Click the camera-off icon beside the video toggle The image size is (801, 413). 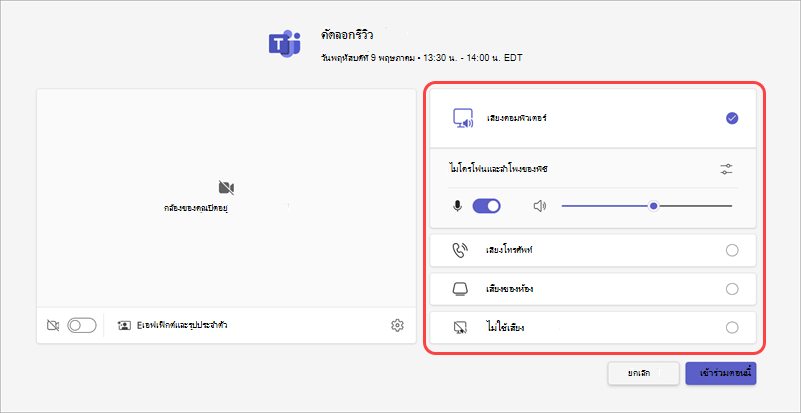click(x=53, y=325)
